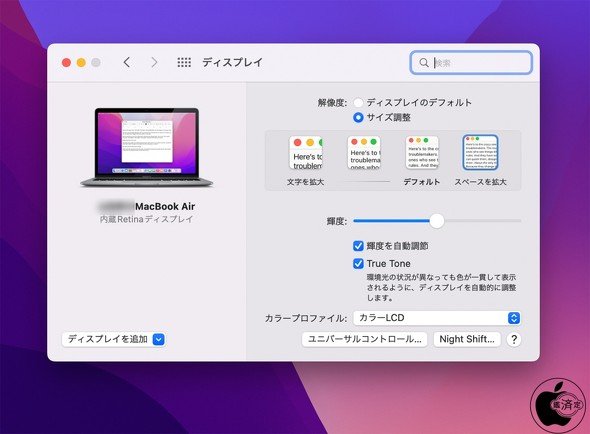The height and width of the screenshot is (434, 590).
Task: Select ディスプレイのデフォルト radio button
Action: click(x=358, y=102)
